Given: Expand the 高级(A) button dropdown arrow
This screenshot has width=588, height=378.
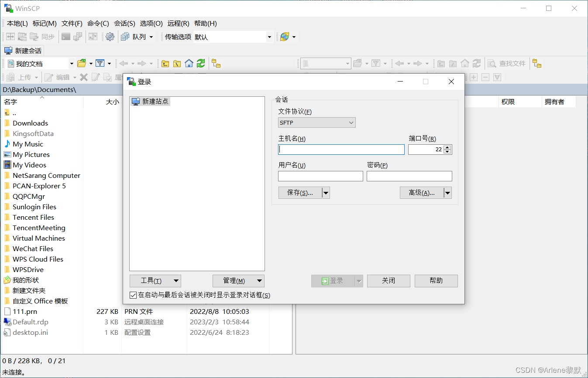Looking at the screenshot, I should click(447, 192).
